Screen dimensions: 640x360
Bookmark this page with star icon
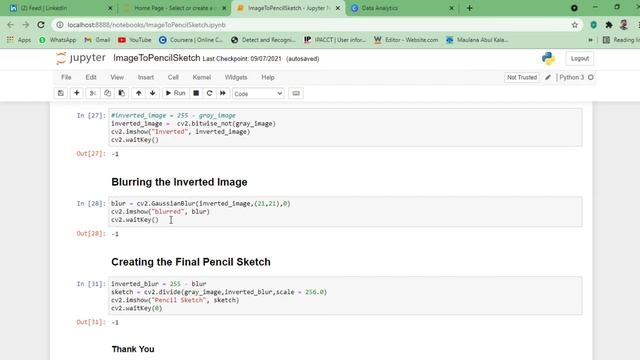(x=575, y=25)
